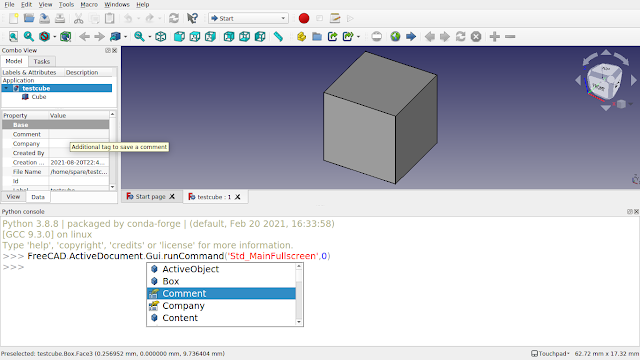This screenshot has height=360, width=640.
Task: Create a group with the folder icon
Action: point(317,37)
